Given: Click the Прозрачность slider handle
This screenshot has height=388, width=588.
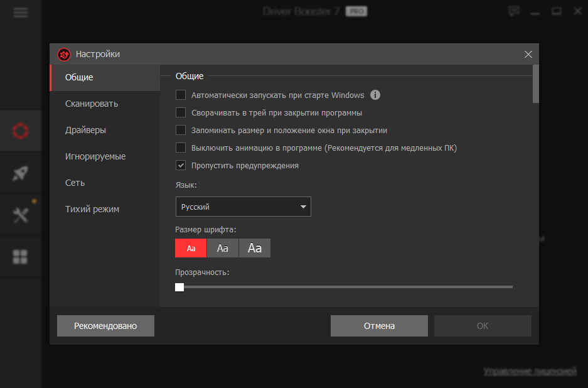Looking at the screenshot, I should (x=179, y=287).
